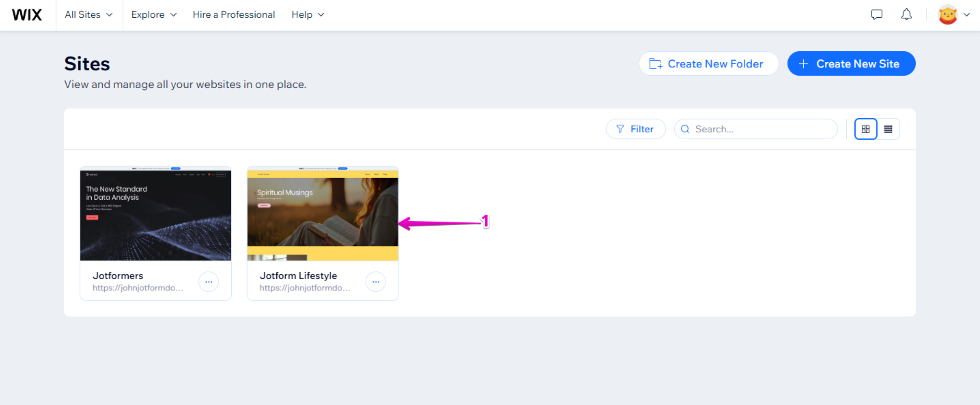
Task: Open the Filter options
Action: click(x=635, y=129)
